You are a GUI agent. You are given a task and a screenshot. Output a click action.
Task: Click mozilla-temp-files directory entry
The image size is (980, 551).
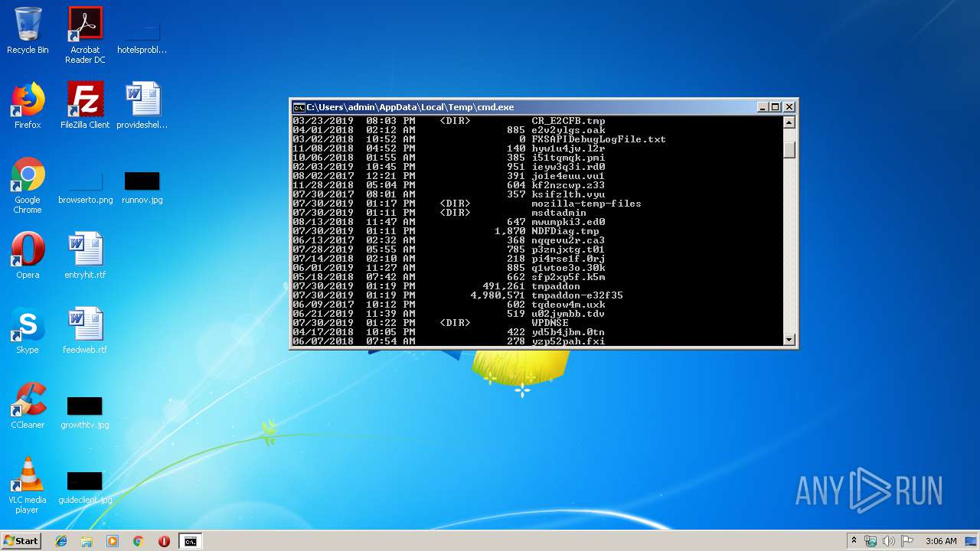pos(586,204)
